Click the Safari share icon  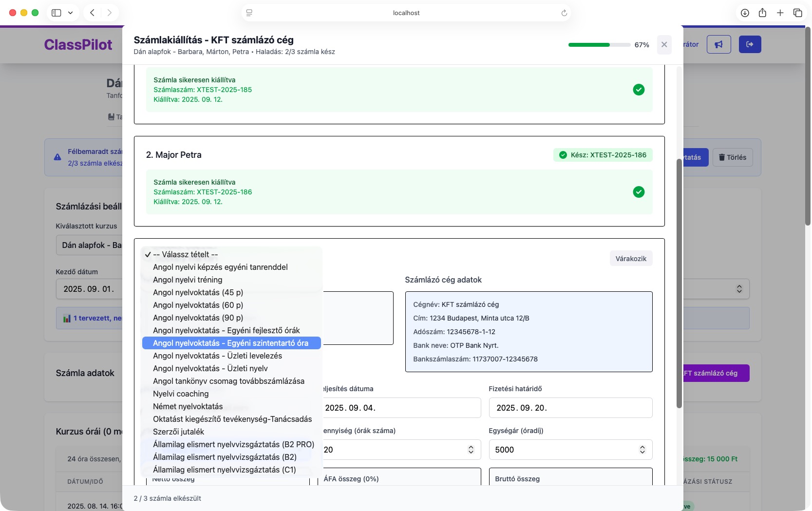click(762, 13)
